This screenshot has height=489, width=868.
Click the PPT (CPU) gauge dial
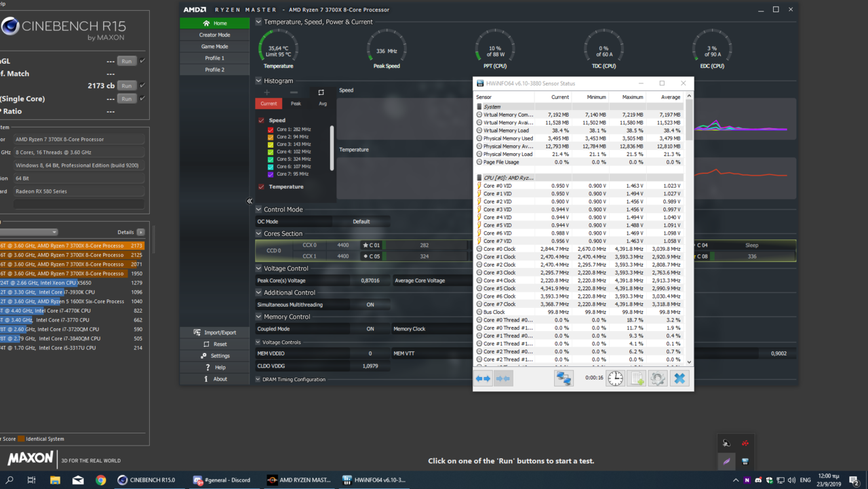(x=495, y=47)
